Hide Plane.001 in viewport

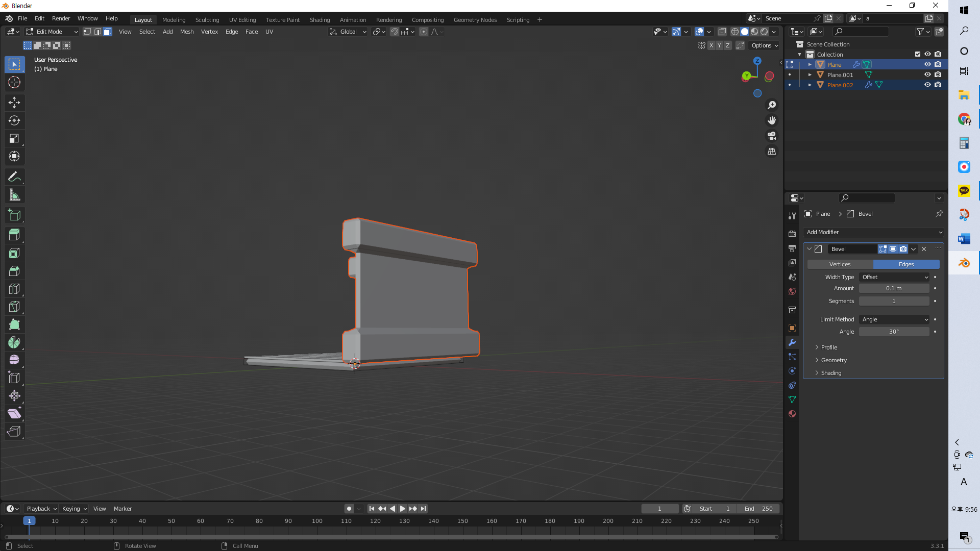coord(927,74)
